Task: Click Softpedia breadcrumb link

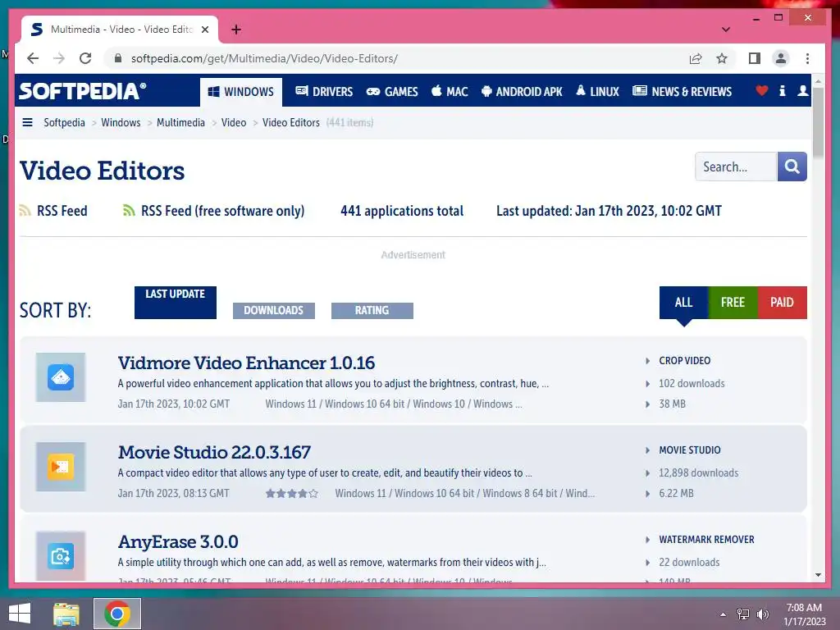Action: [64, 123]
